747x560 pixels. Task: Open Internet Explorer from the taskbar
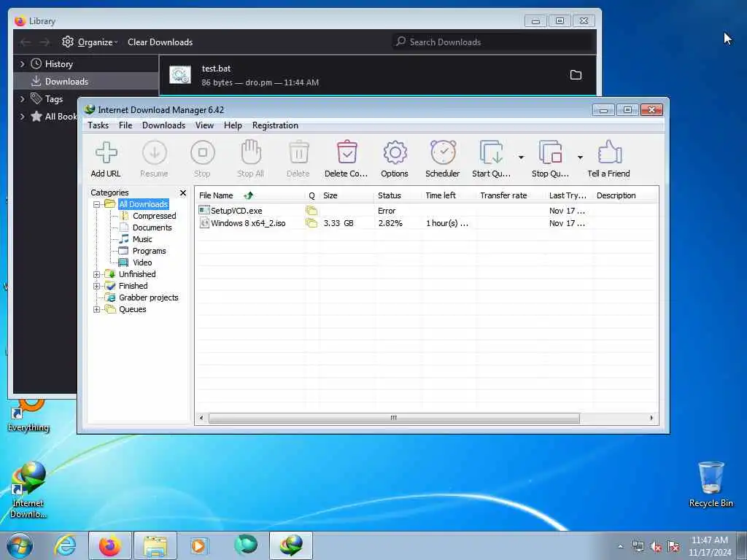click(65, 545)
